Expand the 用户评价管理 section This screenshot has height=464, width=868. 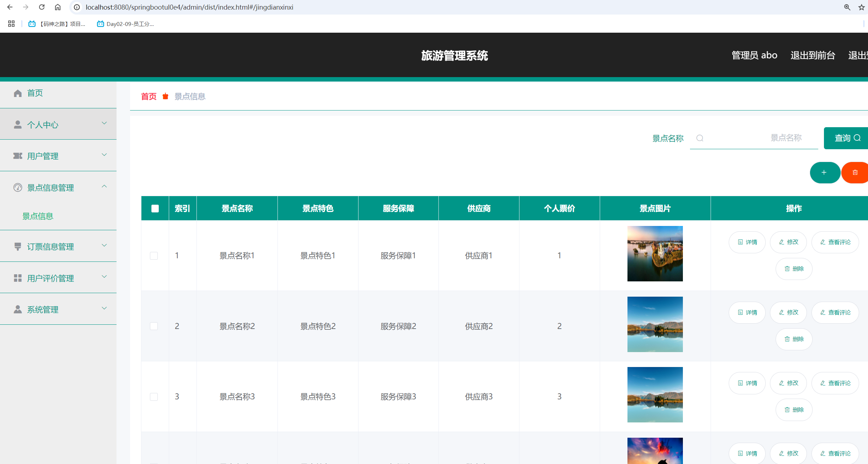[x=104, y=277]
